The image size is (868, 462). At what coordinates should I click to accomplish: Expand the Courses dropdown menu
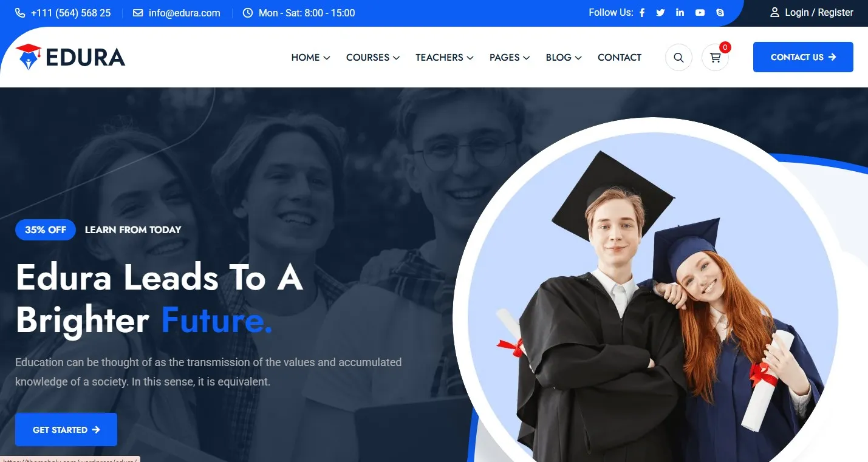tap(373, 57)
